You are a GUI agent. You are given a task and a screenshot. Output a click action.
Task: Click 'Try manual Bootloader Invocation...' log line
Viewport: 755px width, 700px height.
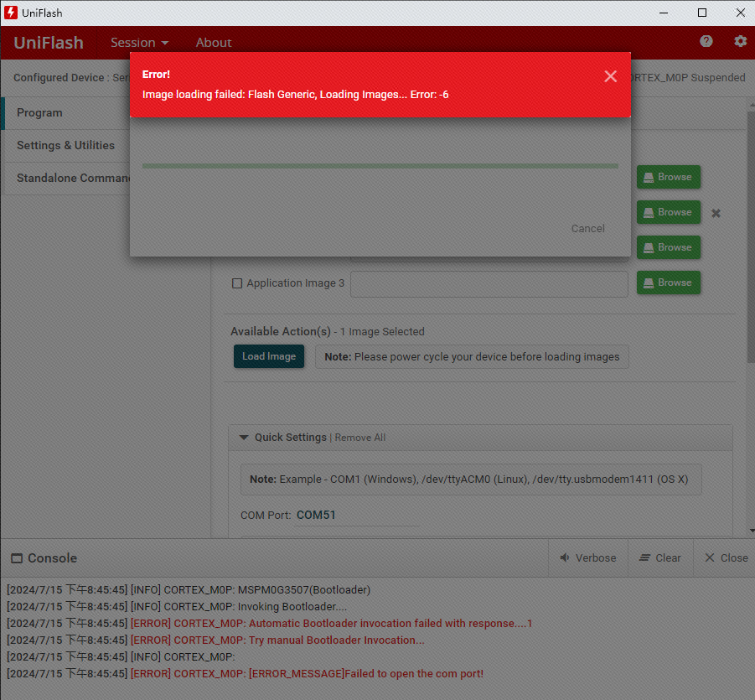pos(215,640)
